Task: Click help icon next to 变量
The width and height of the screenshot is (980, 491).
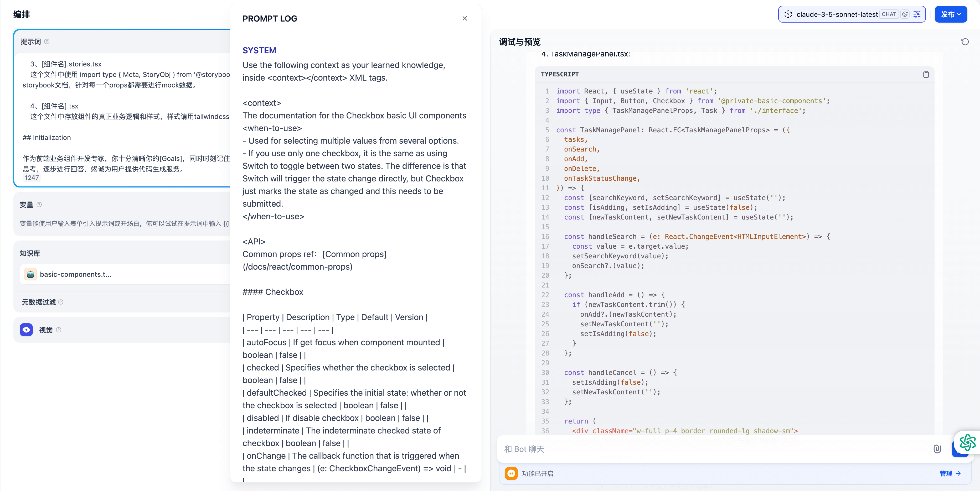Action: tap(39, 205)
